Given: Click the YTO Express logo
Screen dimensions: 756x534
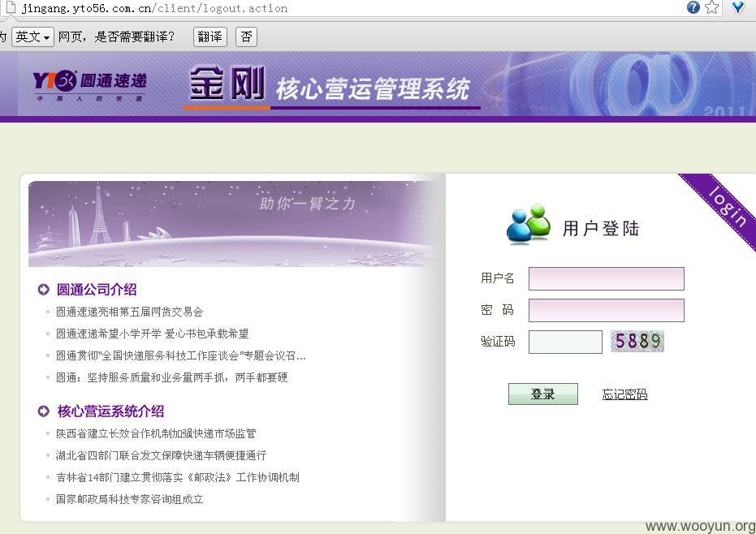Looking at the screenshot, I should (x=89, y=84).
